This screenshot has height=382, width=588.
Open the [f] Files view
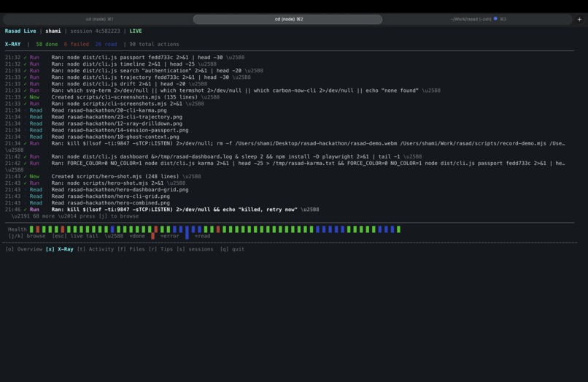[x=131, y=249]
